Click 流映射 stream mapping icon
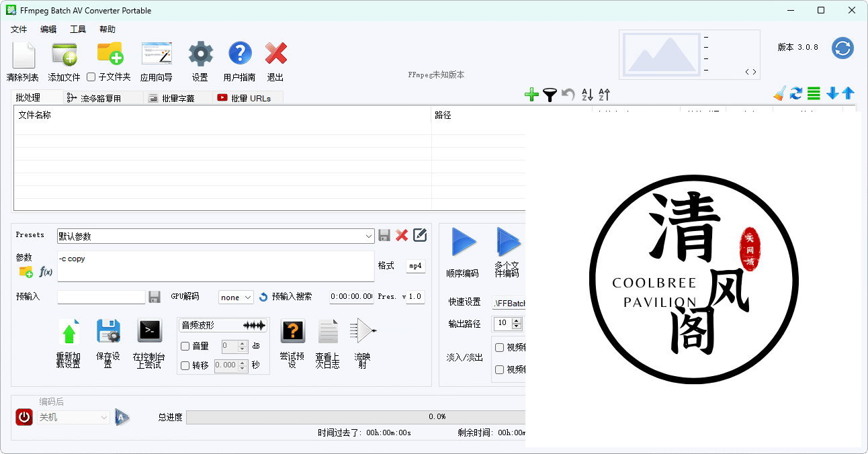868x454 pixels. pyautogui.click(x=363, y=330)
